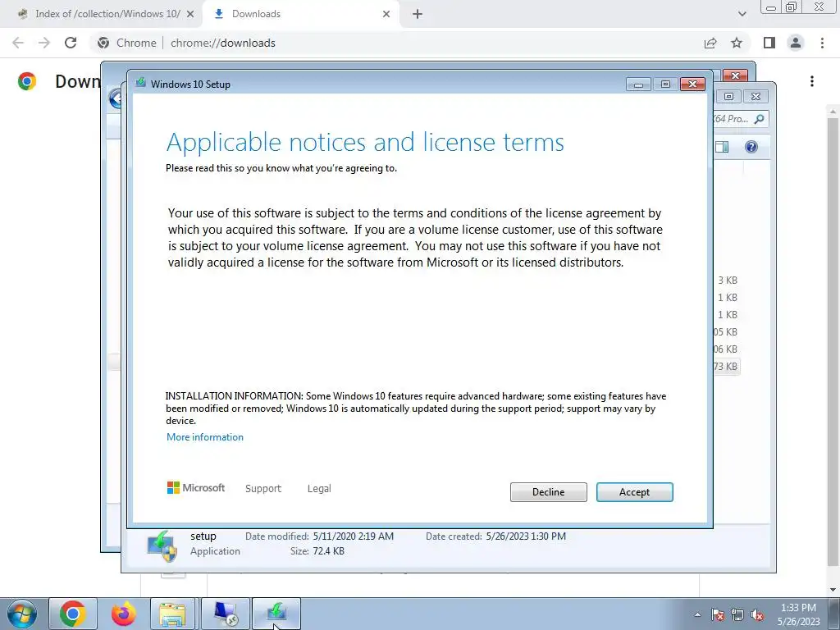Share this page from the Chrome toolbar

coord(710,43)
